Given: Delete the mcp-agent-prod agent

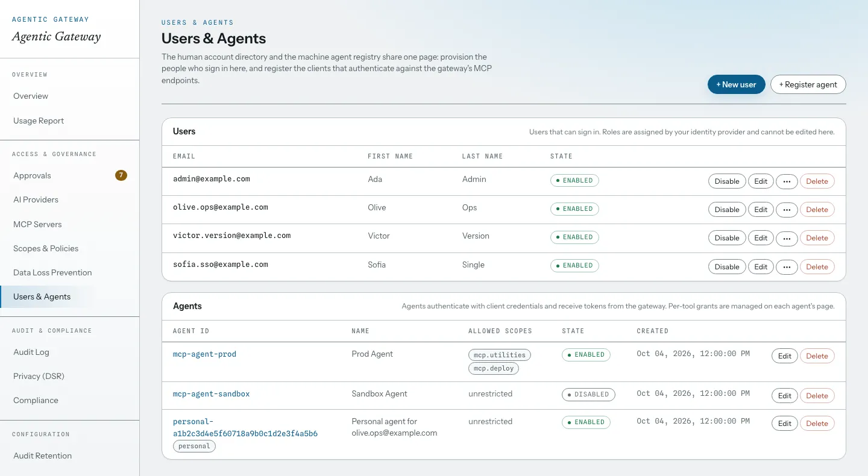Looking at the screenshot, I should 817,356.
